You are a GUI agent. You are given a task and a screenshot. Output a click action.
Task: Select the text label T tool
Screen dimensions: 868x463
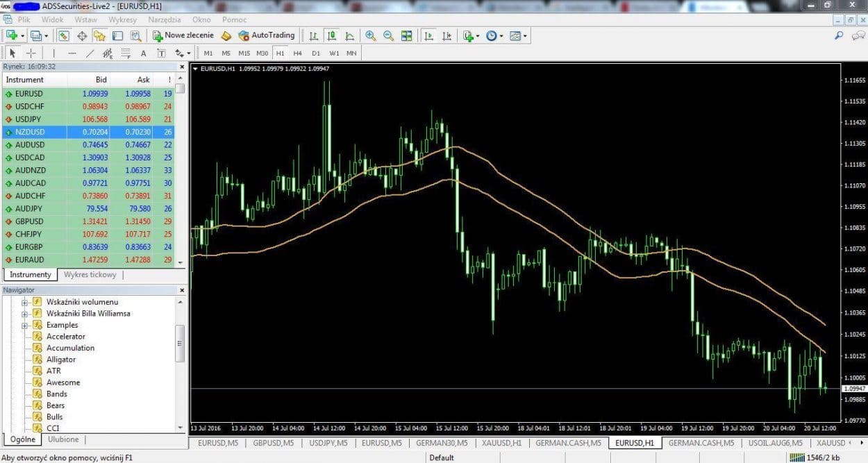click(161, 53)
